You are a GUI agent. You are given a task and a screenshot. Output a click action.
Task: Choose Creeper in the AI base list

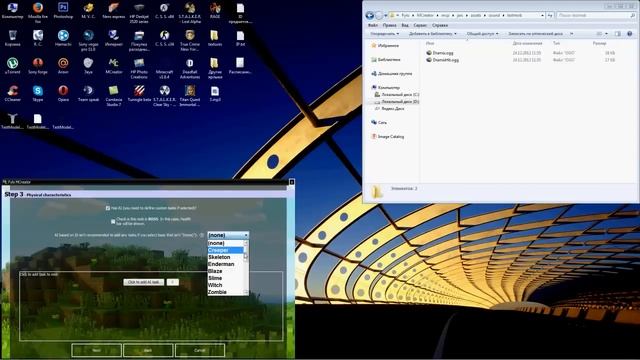225,250
